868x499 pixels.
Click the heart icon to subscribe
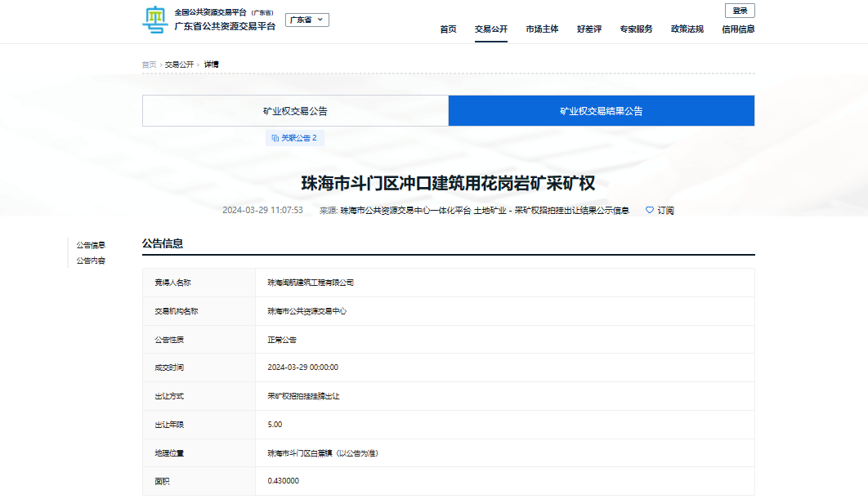click(x=650, y=210)
